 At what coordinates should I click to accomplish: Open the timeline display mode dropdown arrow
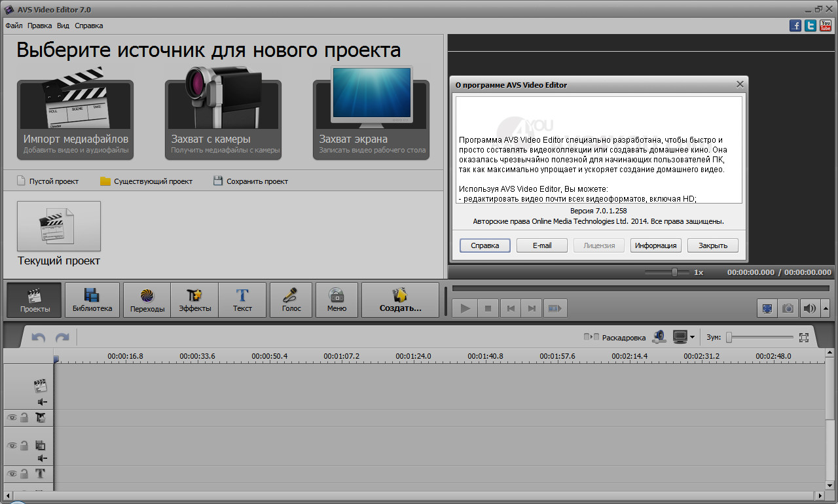(692, 338)
